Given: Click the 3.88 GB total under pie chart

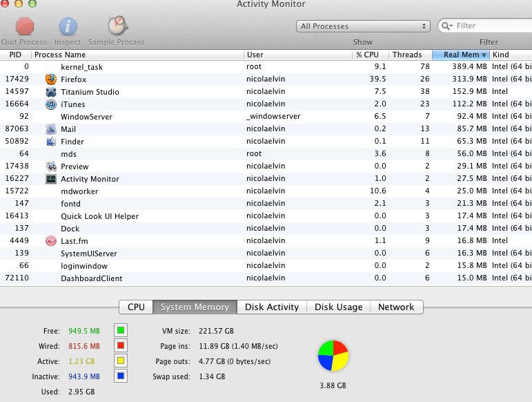Looking at the screenshot, I should [333, 385].
